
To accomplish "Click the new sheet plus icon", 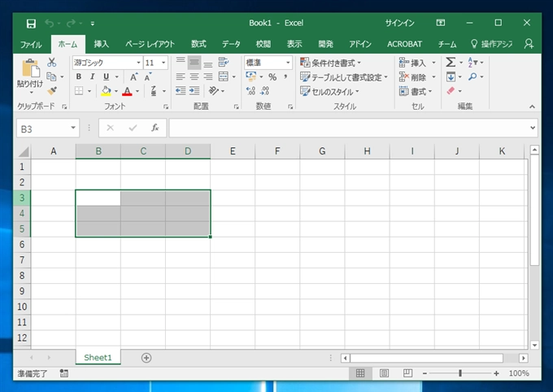I will (x=146, y=358).
